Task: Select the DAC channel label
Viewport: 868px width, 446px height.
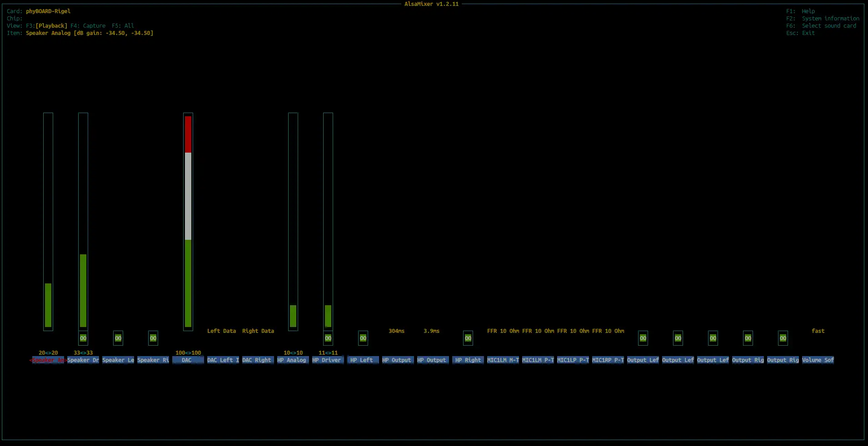Action: pyautogui.click(x=188, y=360)
